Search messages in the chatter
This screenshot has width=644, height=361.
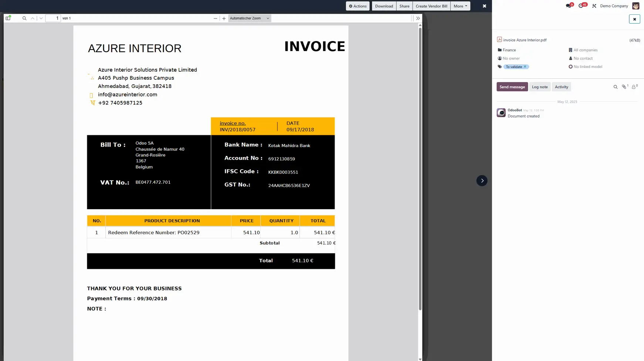click(x=616, y=87)
